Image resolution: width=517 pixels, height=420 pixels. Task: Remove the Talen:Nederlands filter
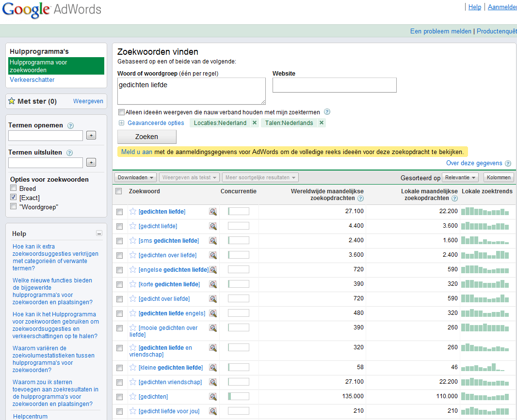[x=322, y=123]
